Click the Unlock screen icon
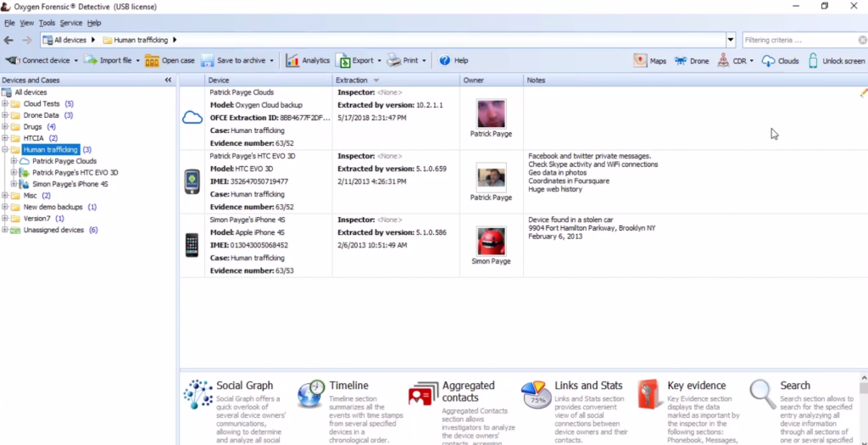The width and height of the screenshot is (868, 445). pos(813,61)
